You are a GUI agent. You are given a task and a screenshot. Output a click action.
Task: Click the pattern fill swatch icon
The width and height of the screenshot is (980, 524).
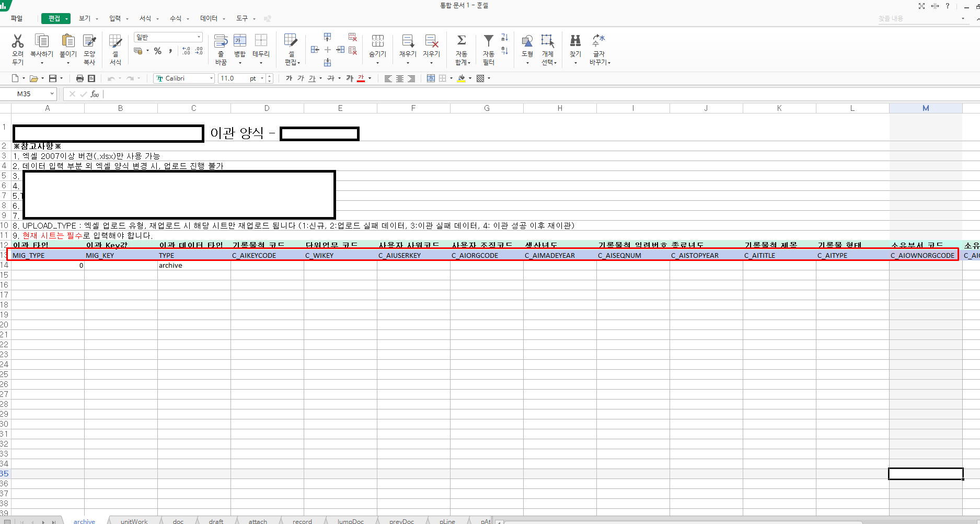(x=480, y=78)
